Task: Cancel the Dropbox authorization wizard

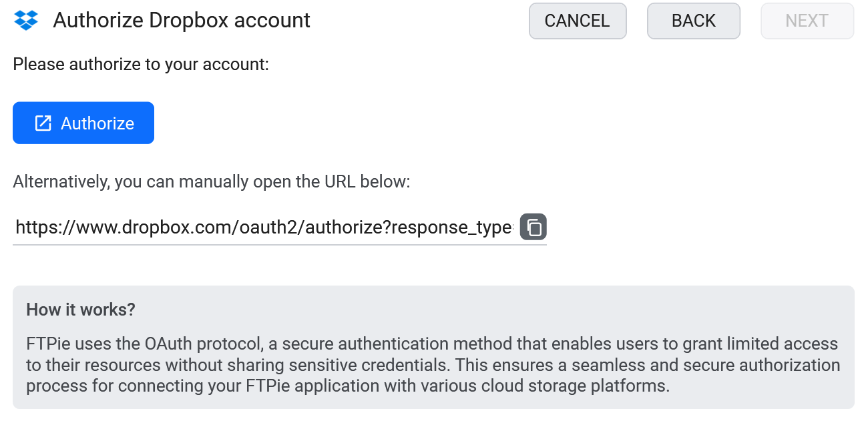Action: click(578, 21)
